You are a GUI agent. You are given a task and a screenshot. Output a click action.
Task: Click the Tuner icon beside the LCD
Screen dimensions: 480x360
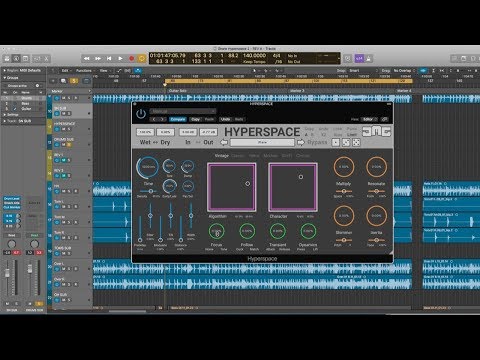pyautogui.click(x=348, y=59)
